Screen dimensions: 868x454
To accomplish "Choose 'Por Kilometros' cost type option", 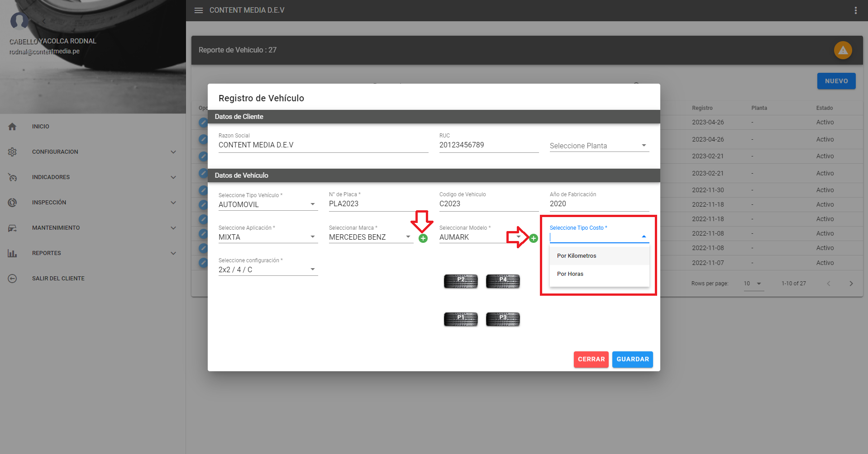I will click(577, 256).
